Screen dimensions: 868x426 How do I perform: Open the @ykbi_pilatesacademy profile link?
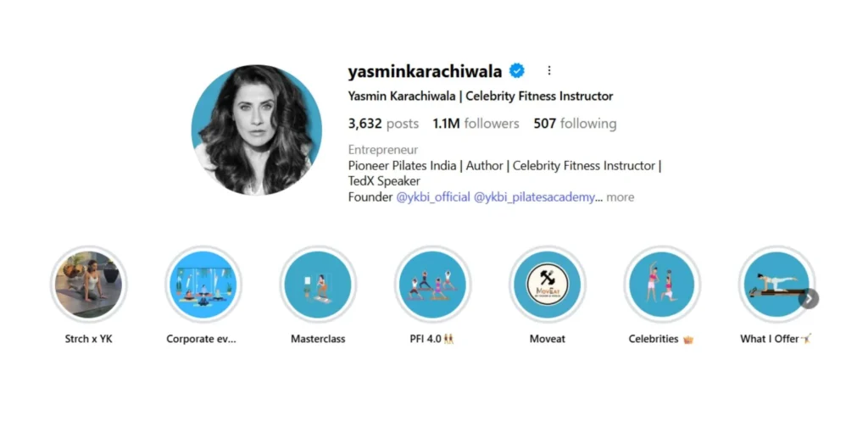point(535,197)
